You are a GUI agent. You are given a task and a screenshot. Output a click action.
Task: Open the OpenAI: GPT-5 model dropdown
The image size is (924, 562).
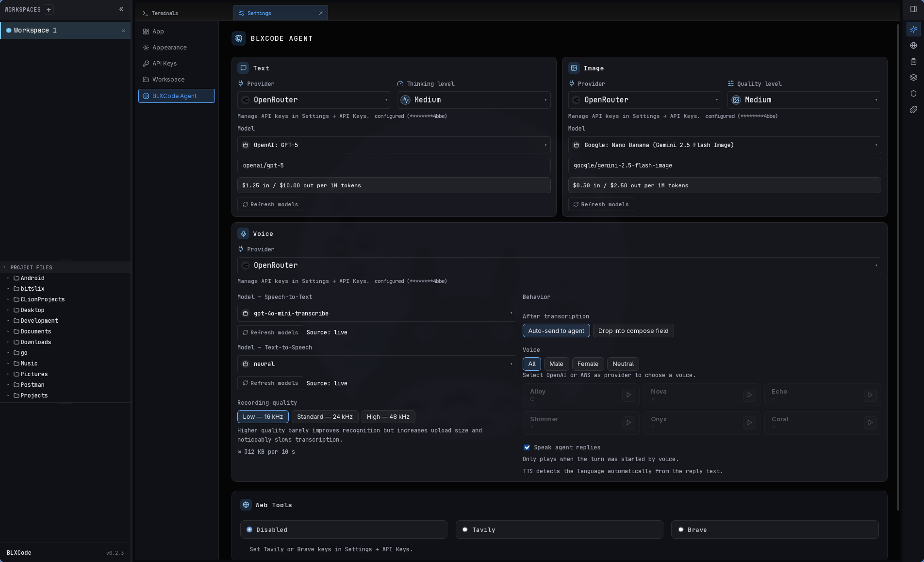pos(394,145)
